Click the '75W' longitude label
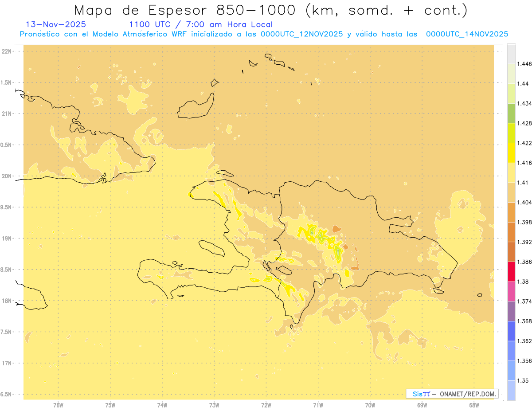This screenshot has height=411, width=532. [x=110, y=405]
